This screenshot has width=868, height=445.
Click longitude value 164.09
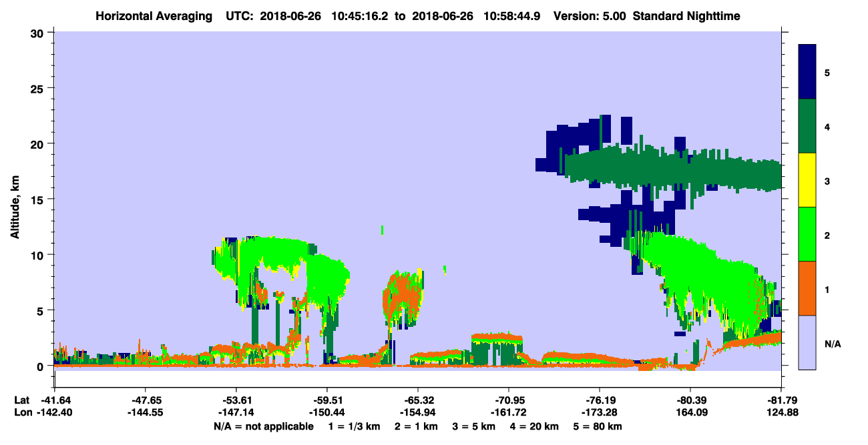click(x=690, y=413)
